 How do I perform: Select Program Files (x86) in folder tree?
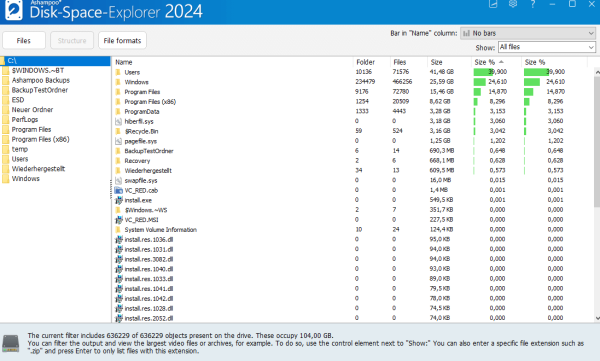41,139
